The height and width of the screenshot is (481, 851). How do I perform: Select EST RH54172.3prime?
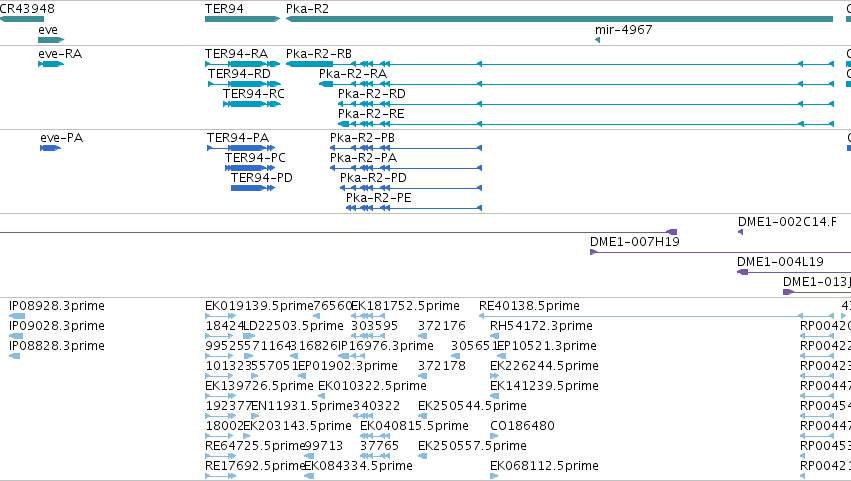(541, 326)
